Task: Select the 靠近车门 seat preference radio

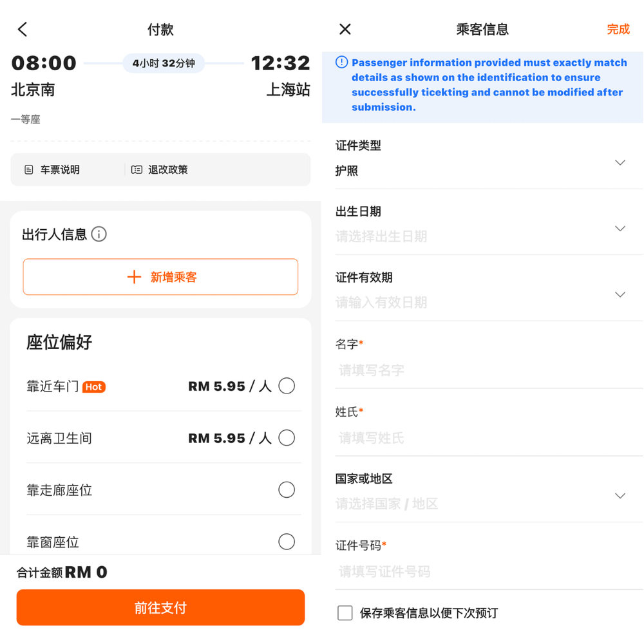Action: (286, 386)
